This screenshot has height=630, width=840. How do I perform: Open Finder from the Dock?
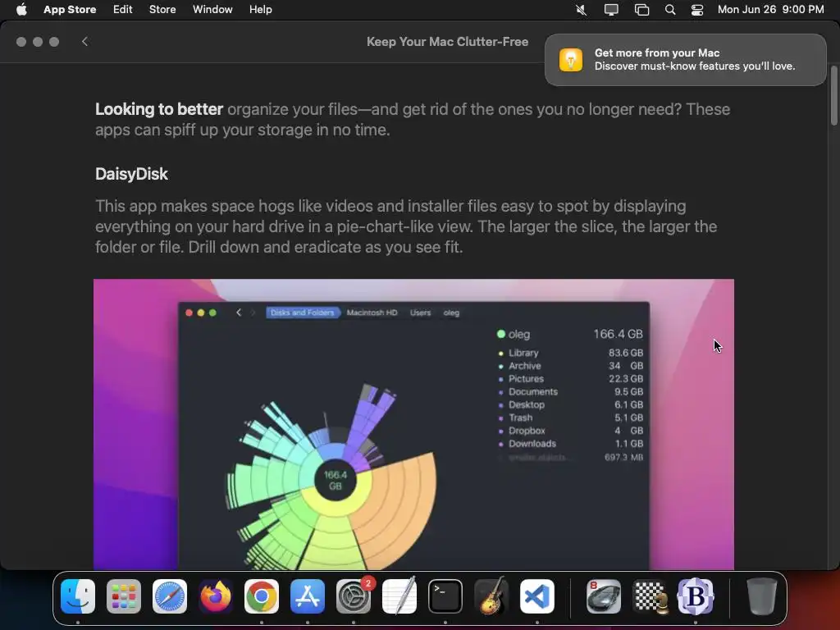[78, 596]
